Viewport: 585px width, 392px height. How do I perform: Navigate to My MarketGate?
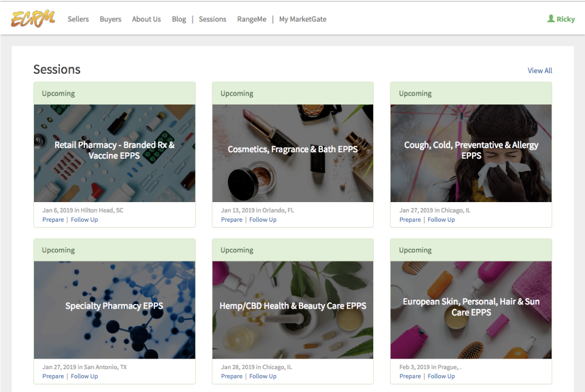pyautogui.click(x=303, y=19)
